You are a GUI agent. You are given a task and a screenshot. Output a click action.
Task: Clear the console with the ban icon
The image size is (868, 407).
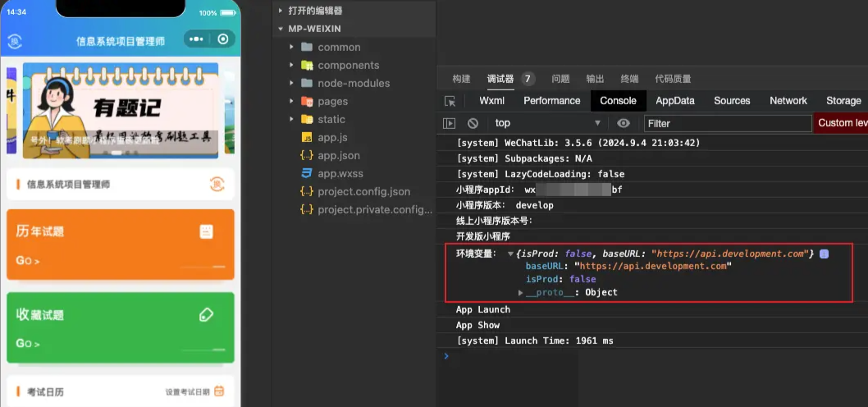point(473,123)
